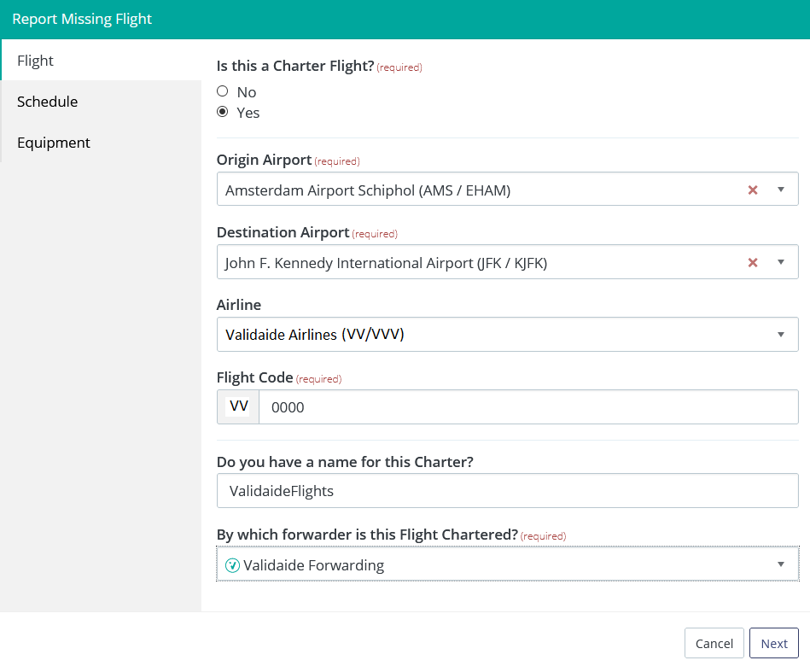Click the VV flight code prefix box
The image size is (810, 672).
(237, 406)
